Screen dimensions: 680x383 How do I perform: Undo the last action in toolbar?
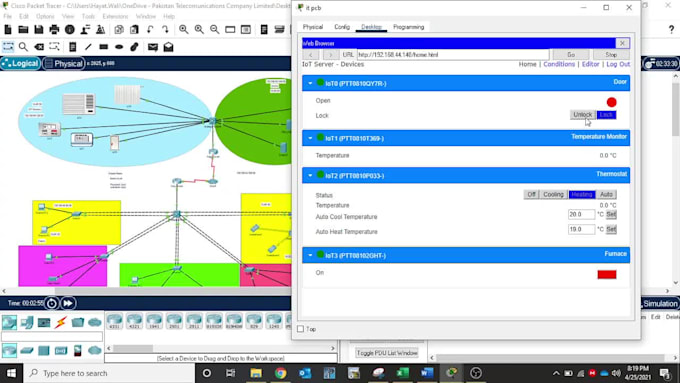pos(150,29)
